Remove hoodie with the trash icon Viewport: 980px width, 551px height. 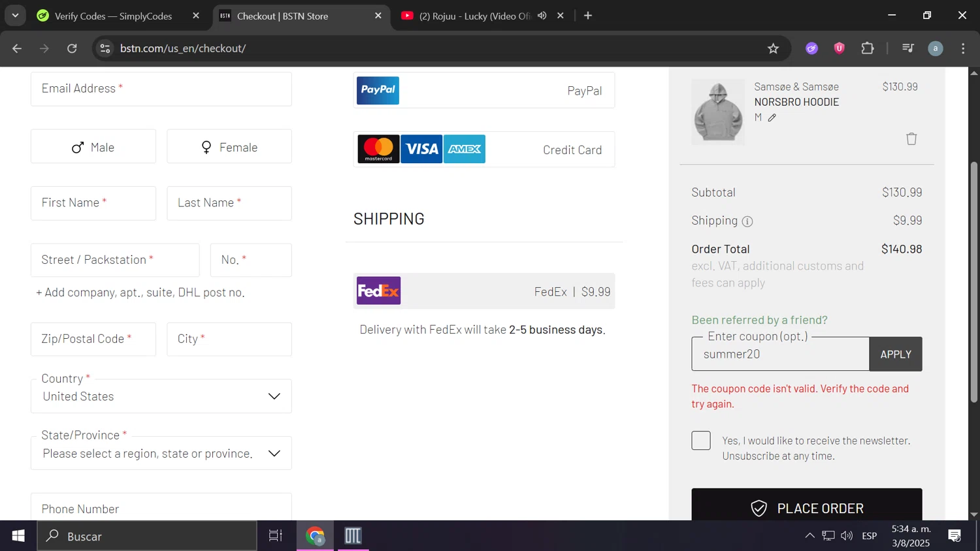point(911,138)
